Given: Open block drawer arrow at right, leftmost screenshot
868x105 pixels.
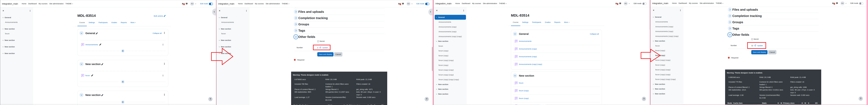Looking at the screenshot, I should [214, 12].
